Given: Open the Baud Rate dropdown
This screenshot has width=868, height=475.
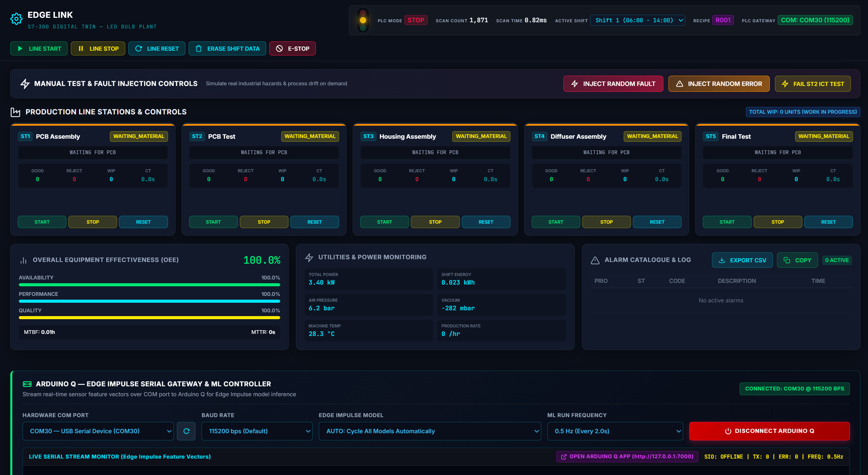Looking at the screenshot, I should [x=257, y=431].
